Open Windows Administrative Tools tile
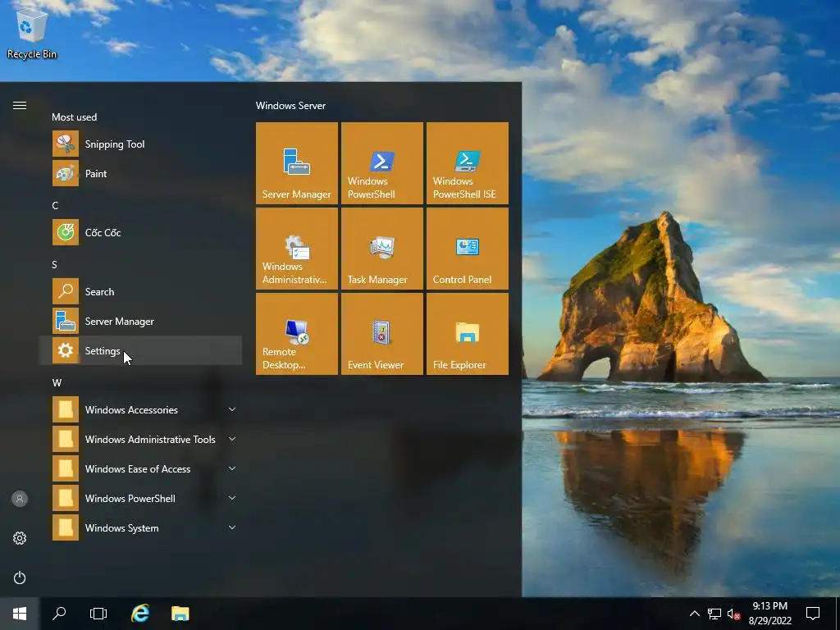 pyautogui.click(x=297, y=248)
